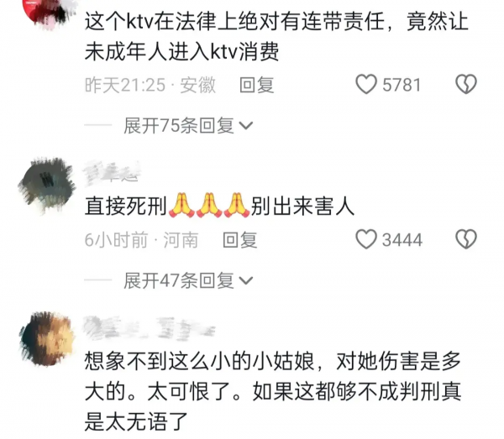Reply to the 河南 comment via 回复
Image resolution: width=504 pixels, height=439 pixels.
coord(240,240)
